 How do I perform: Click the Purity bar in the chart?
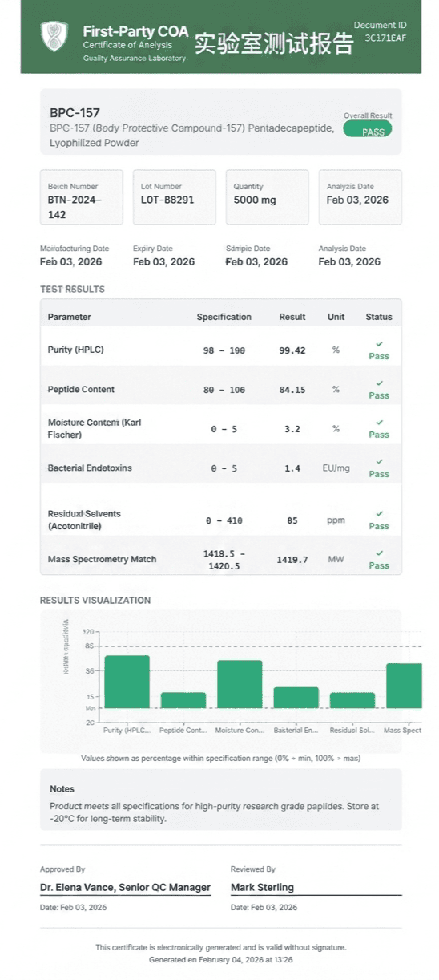(x=127, y=682)
